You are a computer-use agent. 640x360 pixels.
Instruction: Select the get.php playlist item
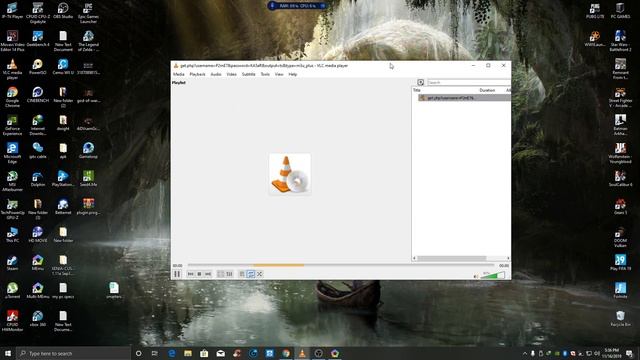(x=464, y=98)
